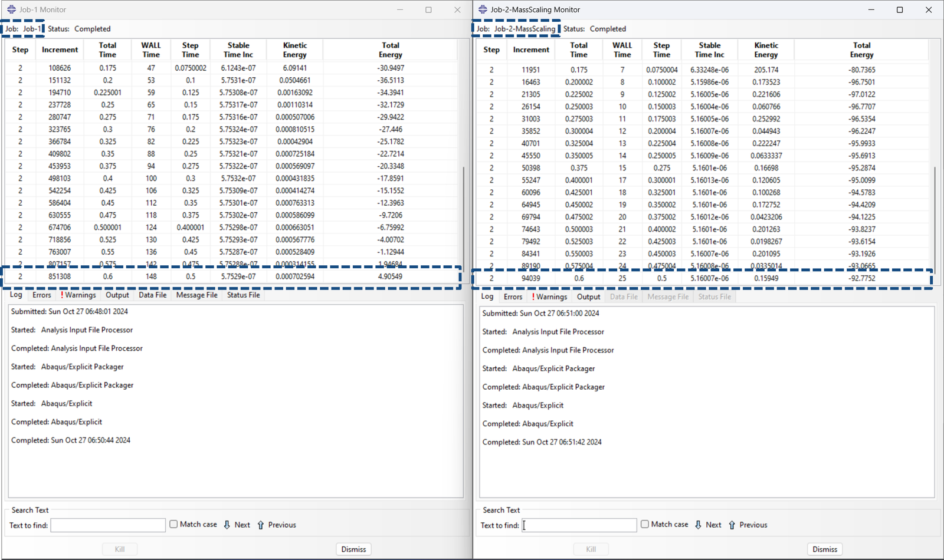Click log line Submitted Sun Oct 27 06:48:01 2024
This screenshot has height=560, width=944.
pyautogui.click(x=70, y=311)
